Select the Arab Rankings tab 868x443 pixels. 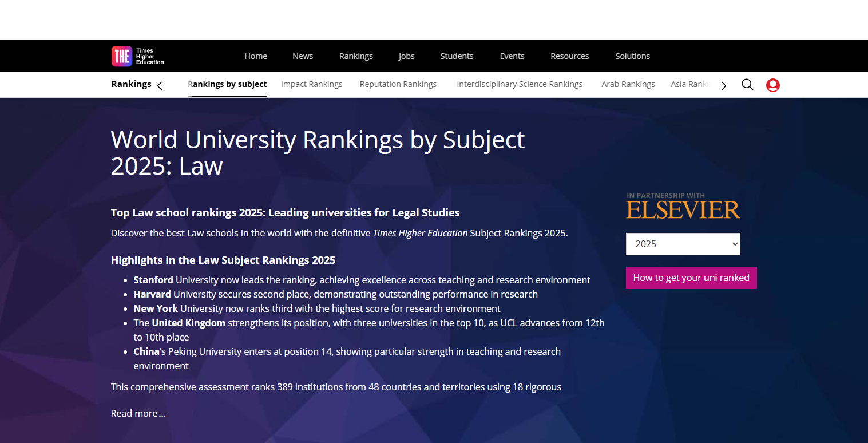coord(628,84)
